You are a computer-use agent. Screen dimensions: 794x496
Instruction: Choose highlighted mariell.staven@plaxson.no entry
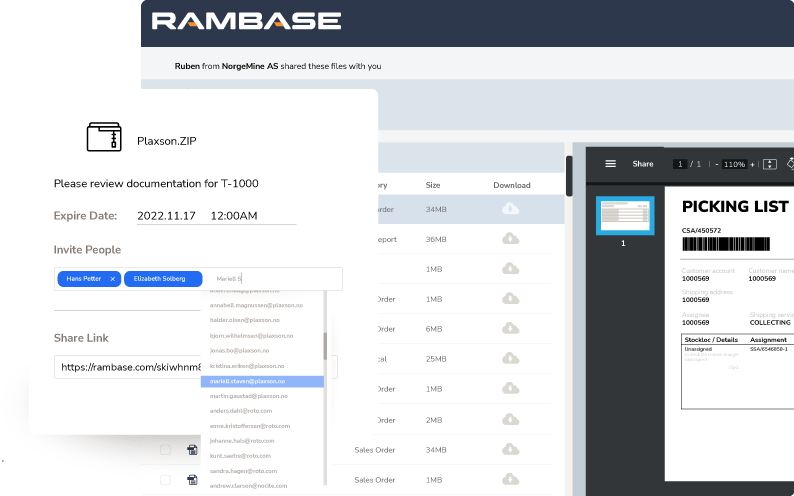pyautogui.click(x=262, y=381)
